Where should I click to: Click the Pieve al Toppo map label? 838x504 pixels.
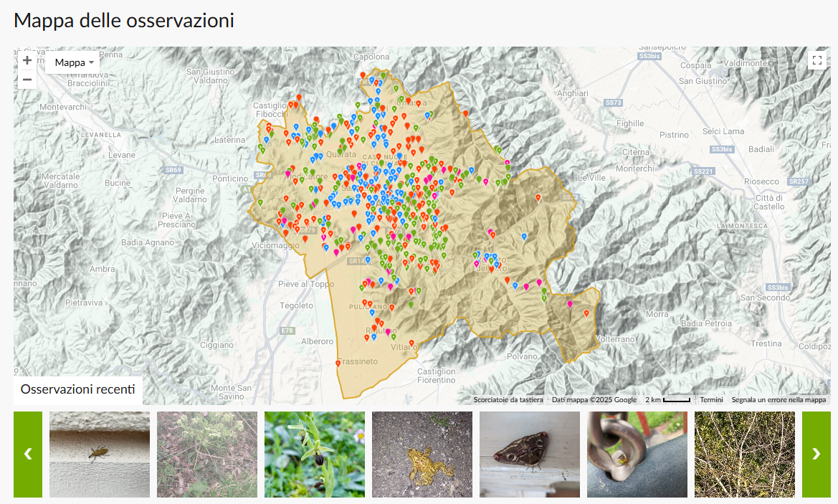(305, 284)
